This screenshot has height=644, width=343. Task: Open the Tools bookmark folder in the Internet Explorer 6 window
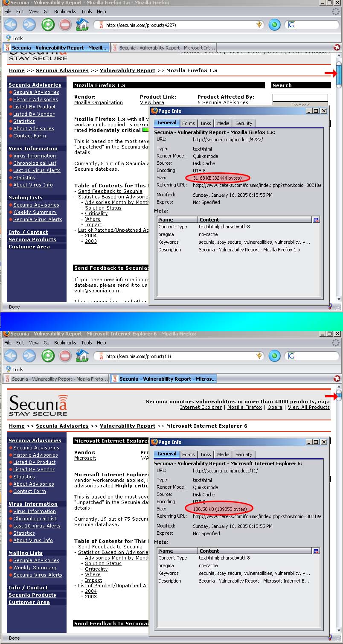pyautogui.click(x=15, y=369)
